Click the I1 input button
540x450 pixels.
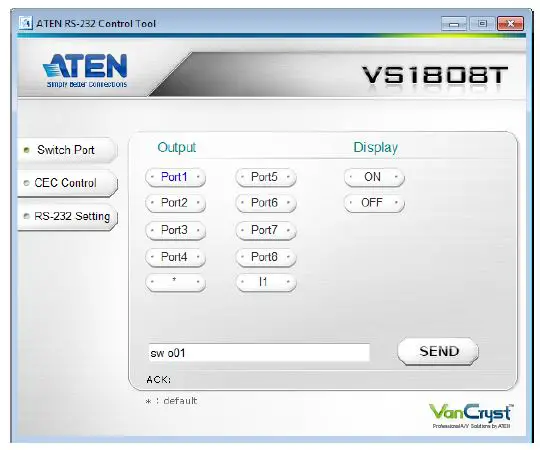tap(266, 282)
